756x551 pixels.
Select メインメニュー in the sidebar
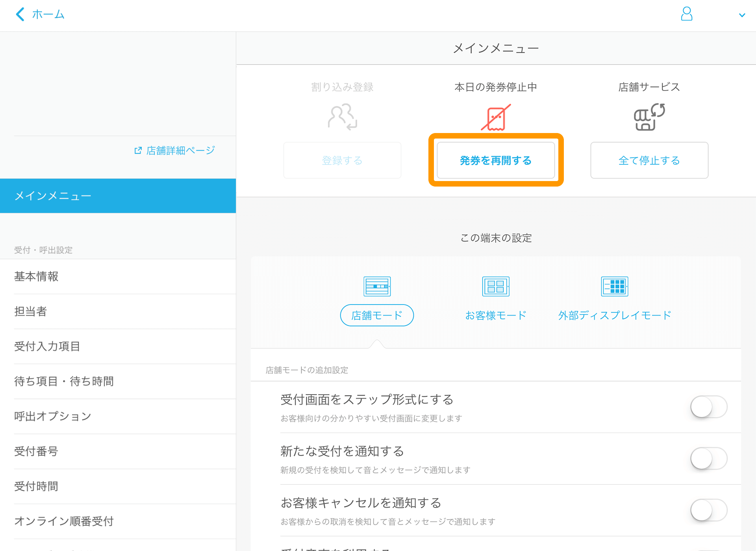pyautogui.click(x=52, y=196)
